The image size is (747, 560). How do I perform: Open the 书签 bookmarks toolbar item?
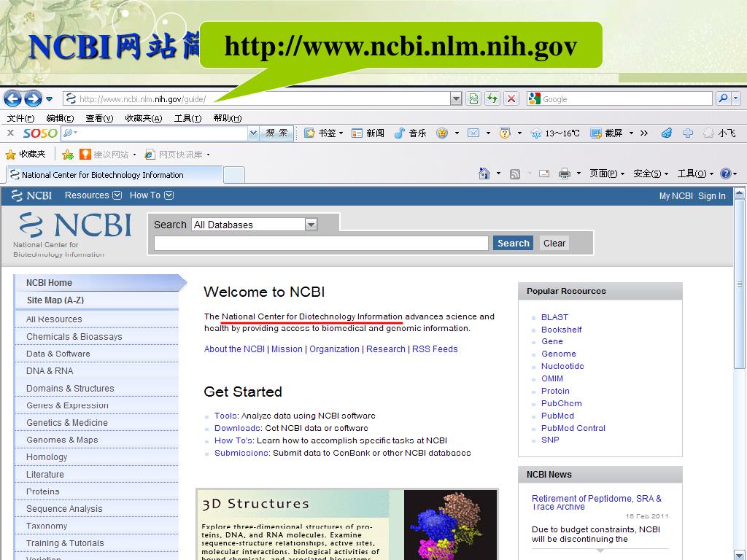pyautogui.click(x=323, y=133)
